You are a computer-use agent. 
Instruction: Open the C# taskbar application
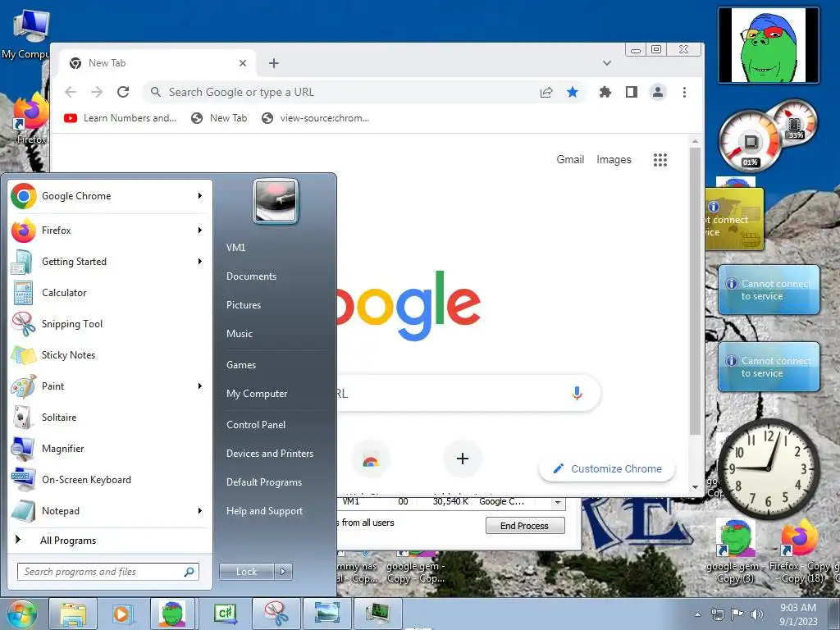(225, 614)
